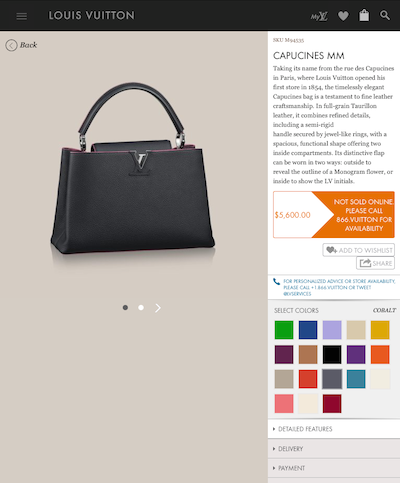
Task: Pick the teal color swatch
Action: (356, 379)
